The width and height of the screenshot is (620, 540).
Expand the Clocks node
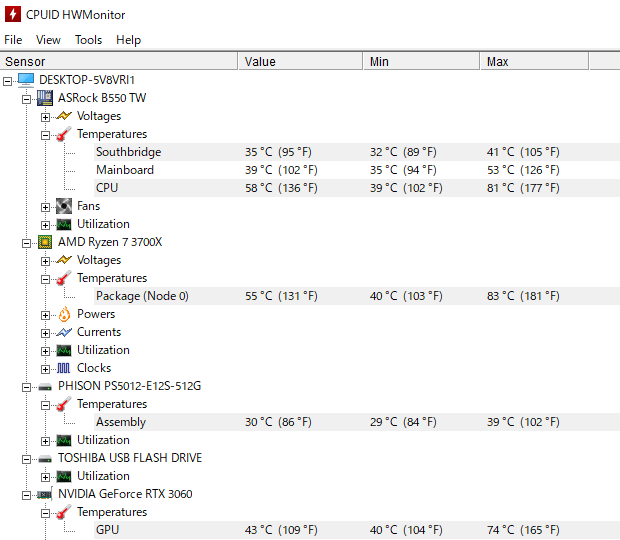point(45,369)
